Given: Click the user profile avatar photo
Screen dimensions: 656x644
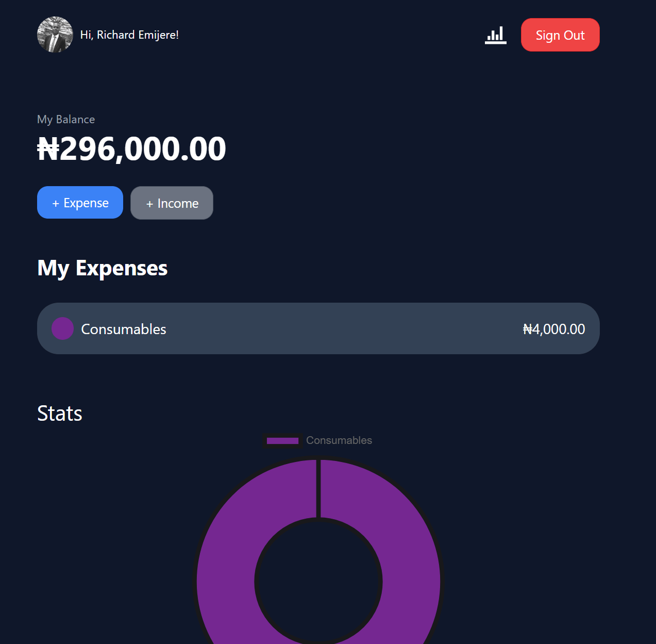Looking at the screenshot, I should tap(55, 35).
